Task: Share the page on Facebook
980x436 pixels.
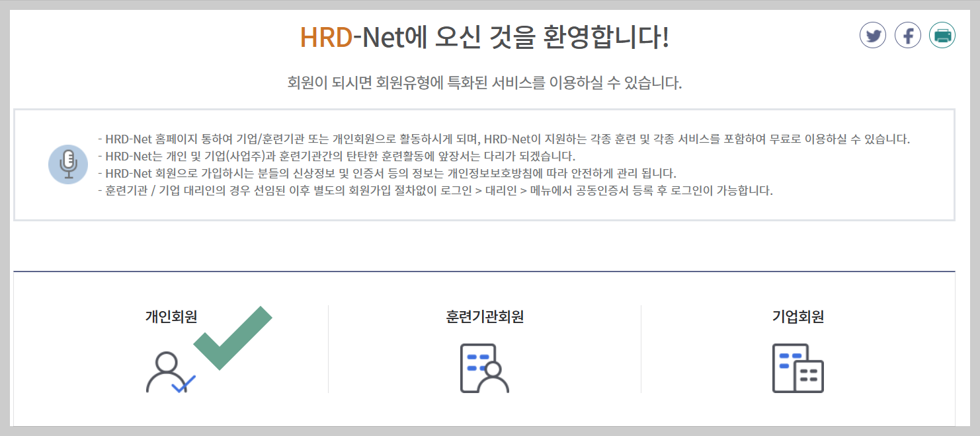Action: tap(908, 35)
